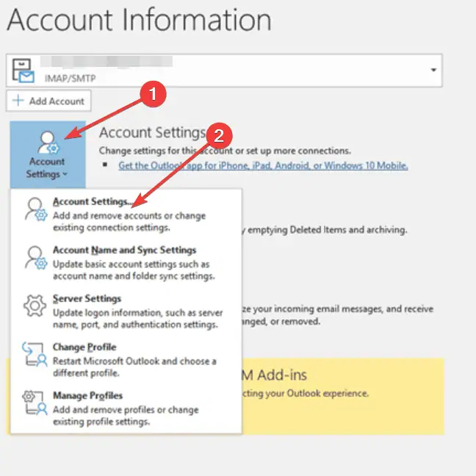Select Manage Profiles menu entry

pyautogui.click(x=126, y=408)
